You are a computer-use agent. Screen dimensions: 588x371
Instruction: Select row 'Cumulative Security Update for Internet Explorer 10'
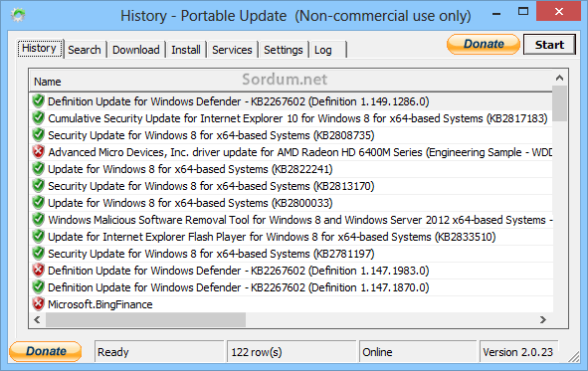point(291,118)
